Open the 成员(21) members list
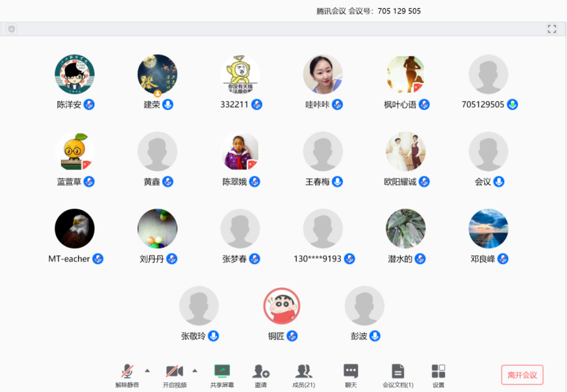567x392 pixels. coord(303,371)
